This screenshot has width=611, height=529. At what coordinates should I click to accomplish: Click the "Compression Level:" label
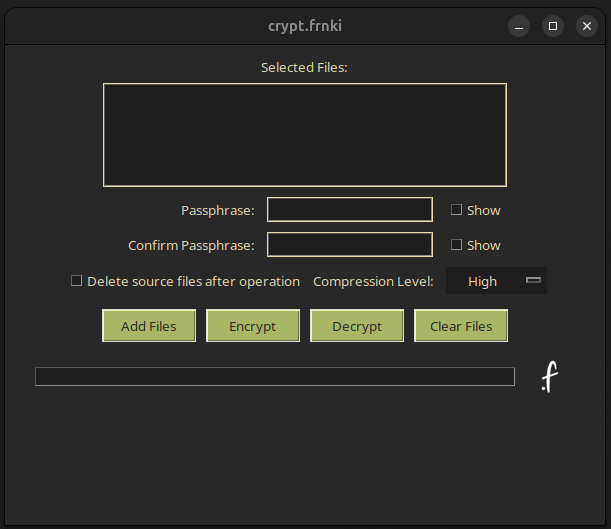pos(373,281)
